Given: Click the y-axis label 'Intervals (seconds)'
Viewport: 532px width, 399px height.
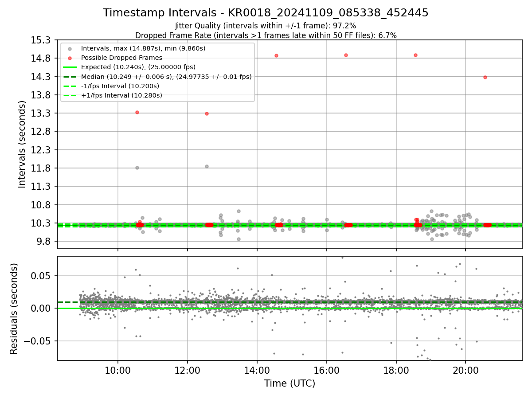Looking at the screenshot, I should (22, 144).
